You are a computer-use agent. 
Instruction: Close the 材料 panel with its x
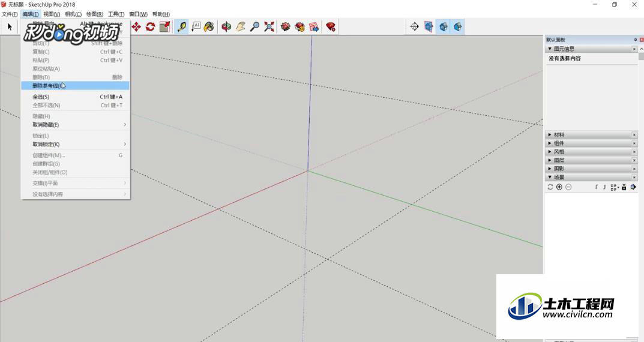pyautogui.click(x=634, y=134)
